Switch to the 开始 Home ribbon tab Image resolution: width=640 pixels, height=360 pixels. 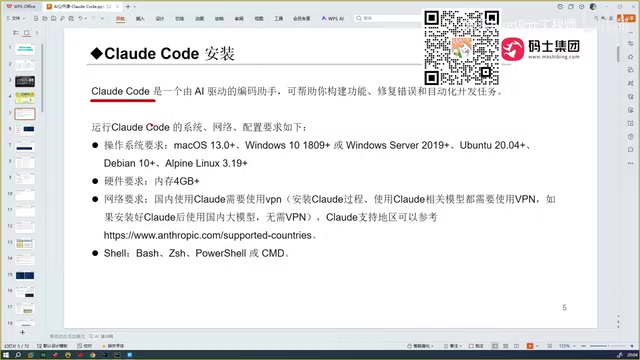(120, 19)
